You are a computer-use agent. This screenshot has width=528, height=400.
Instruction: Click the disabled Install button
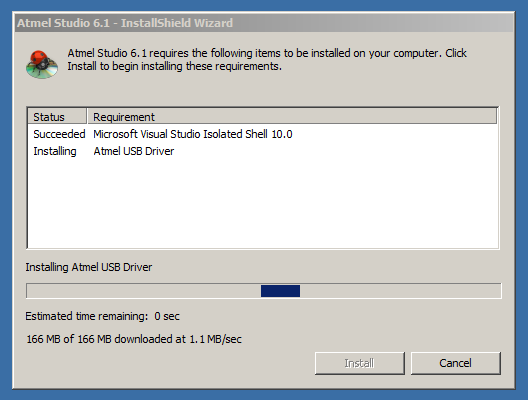point(360,363)
